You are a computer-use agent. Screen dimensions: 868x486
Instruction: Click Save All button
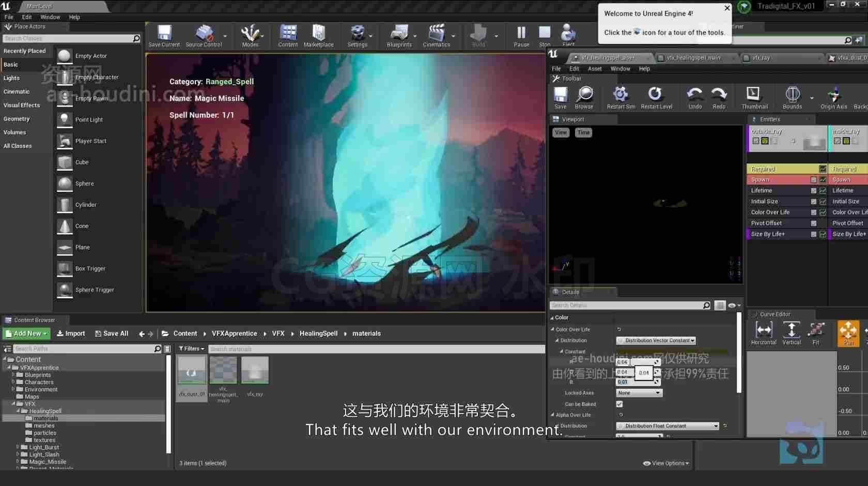[x=112, y=334]
